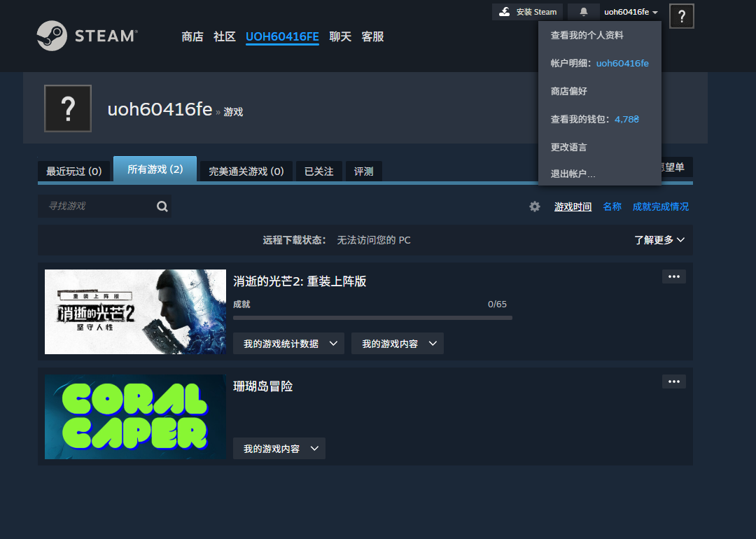Click the 成就 progress bar for 消逝的光芒2
Screen dimensions: 756x539
point(372,317)
